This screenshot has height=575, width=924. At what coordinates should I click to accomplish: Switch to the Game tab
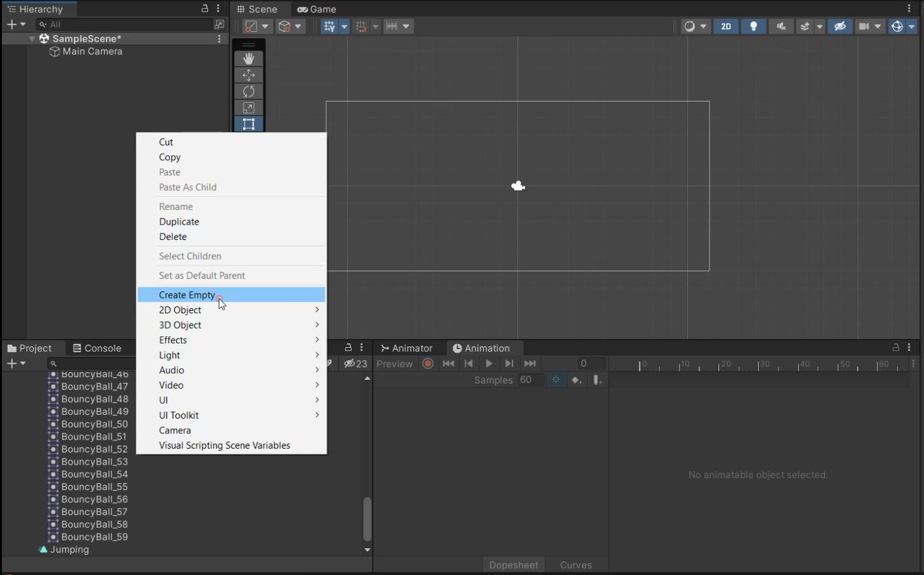click(317, 9)
